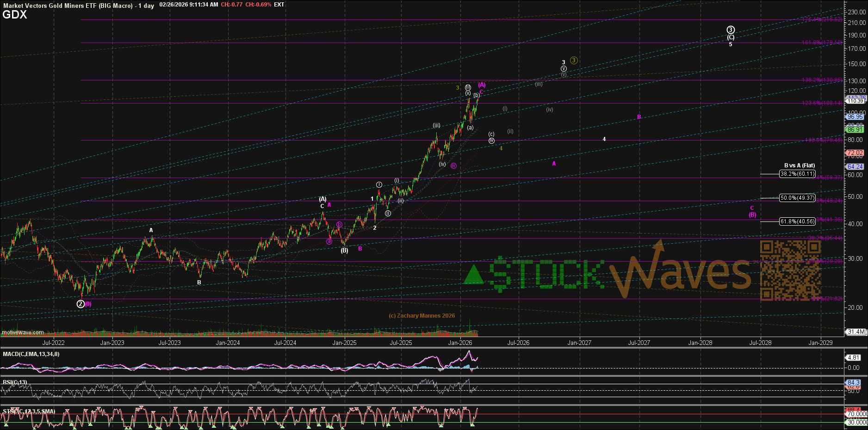The width and height of the screenshot is (868, 430).
Task: Select the magenta (A) wave label at peak
Action: [x=482, y=85]
